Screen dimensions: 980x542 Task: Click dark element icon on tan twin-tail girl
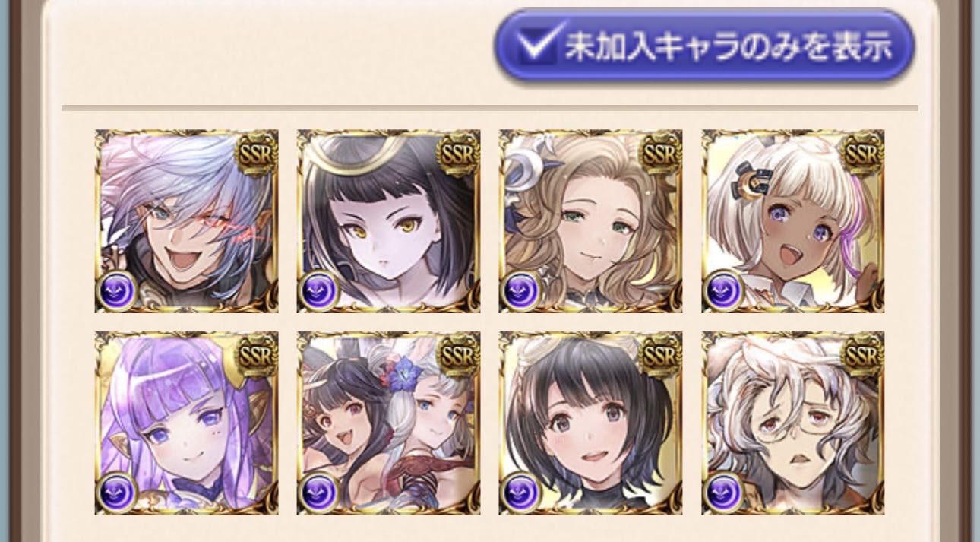pyautogui.click(x=724, y=291)
